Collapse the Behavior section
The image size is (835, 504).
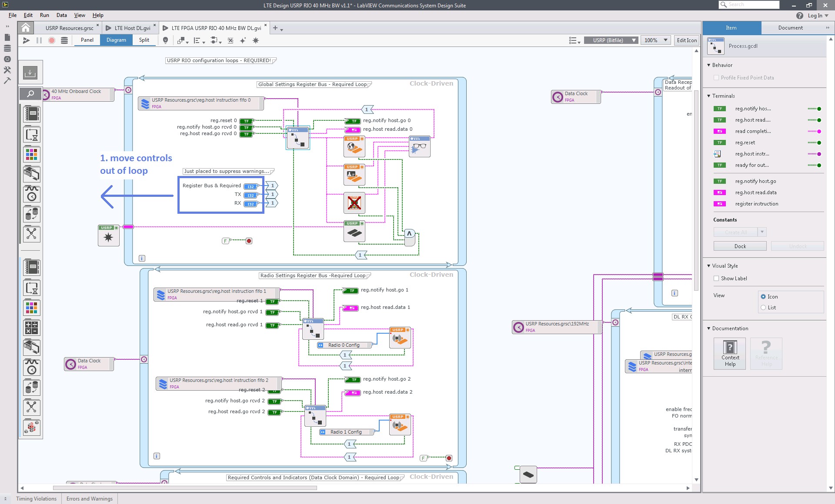[709, 65]
